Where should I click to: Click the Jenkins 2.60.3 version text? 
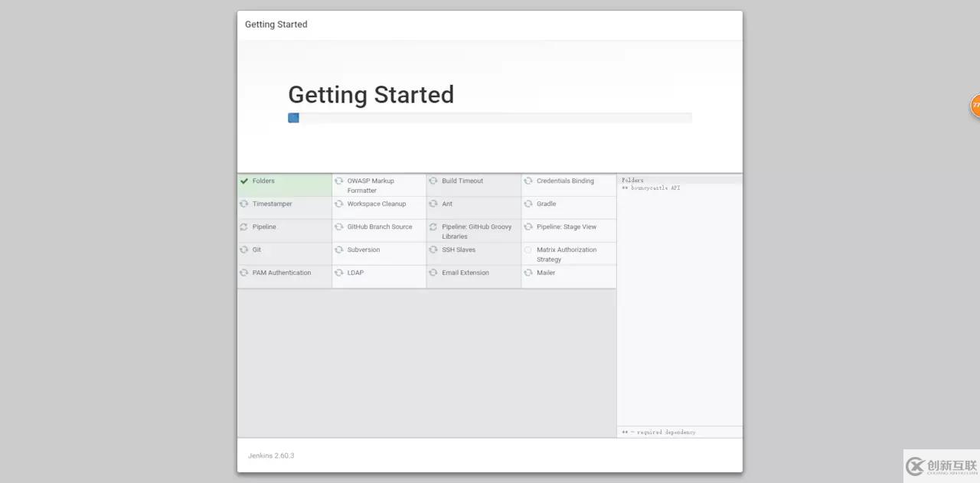271,455
